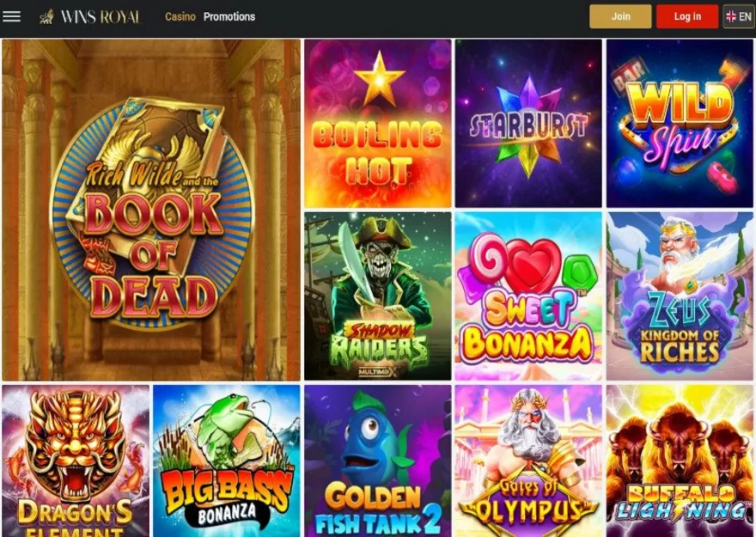Click the UK flag icon

731,17
